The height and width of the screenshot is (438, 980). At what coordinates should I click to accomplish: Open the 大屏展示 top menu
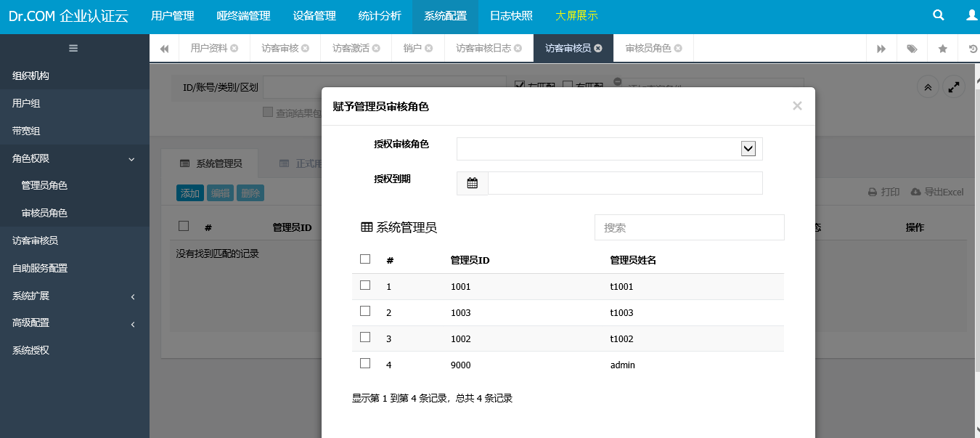click(x=576, y=16)
